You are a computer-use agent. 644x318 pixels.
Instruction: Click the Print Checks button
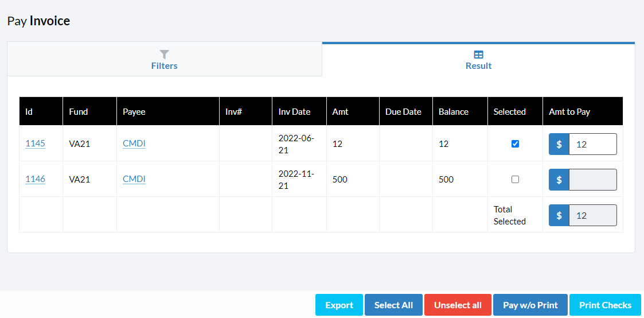point(605,305)
